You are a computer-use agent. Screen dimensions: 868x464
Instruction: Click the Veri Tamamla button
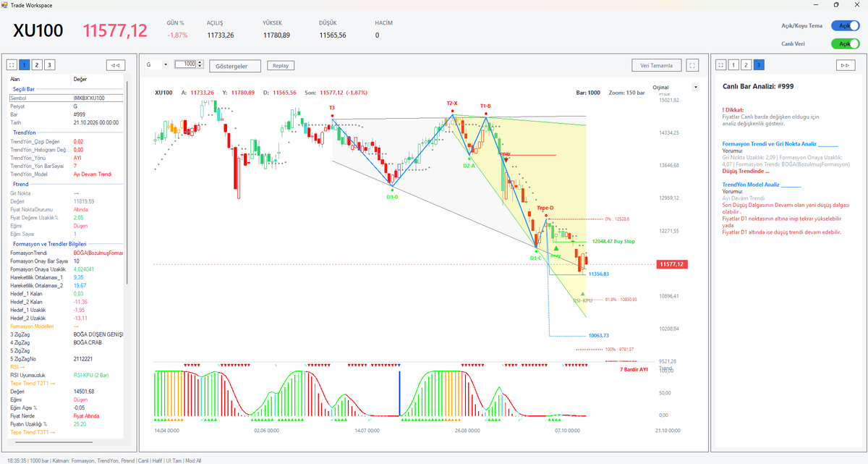[657, 65]
